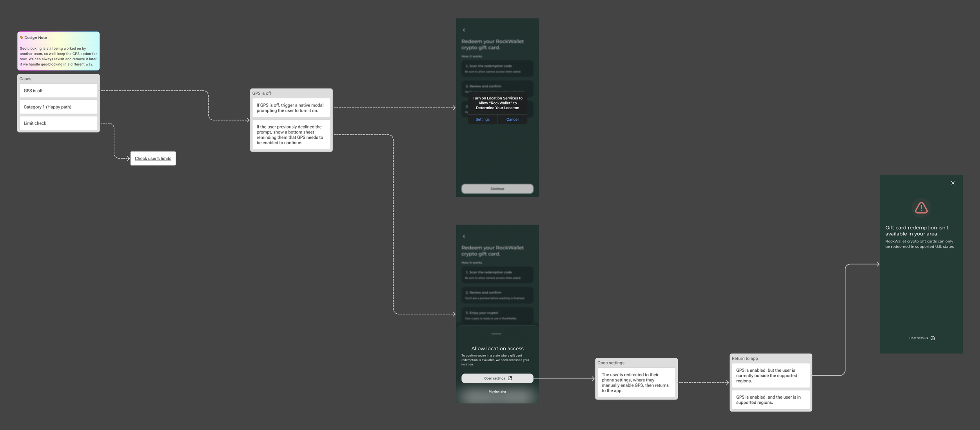Select 'previously declined the prompt' note card
This screenshot has height=430, width=980.
[291, 135]
